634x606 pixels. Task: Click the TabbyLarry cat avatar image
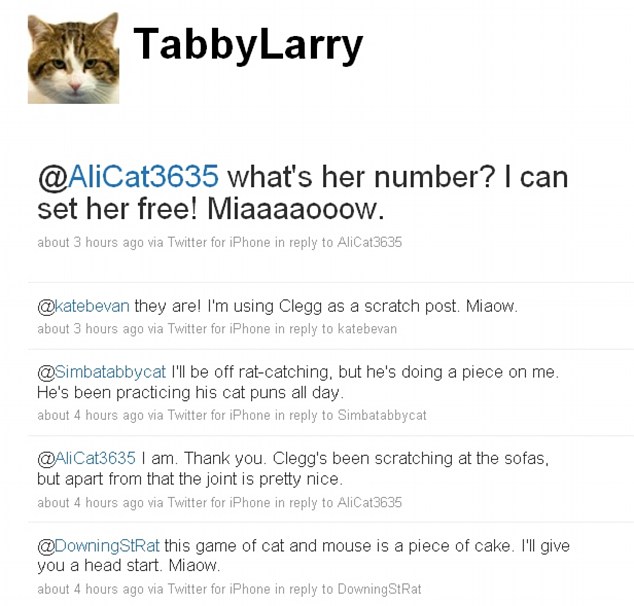coord(73,58)
